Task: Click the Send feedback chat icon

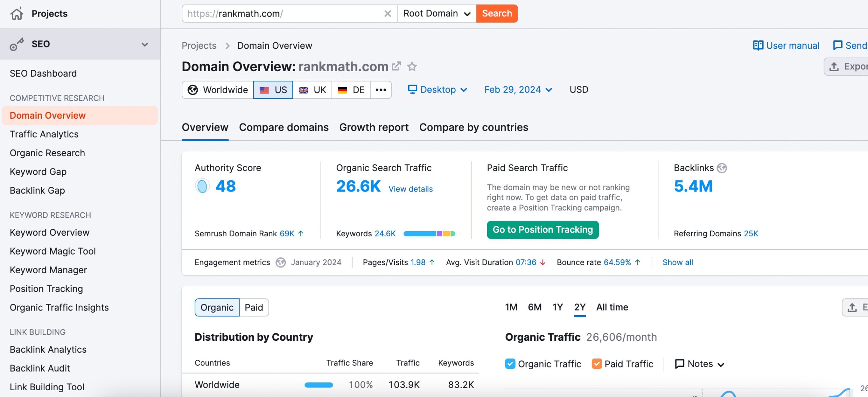Action: tap(838, 45)
